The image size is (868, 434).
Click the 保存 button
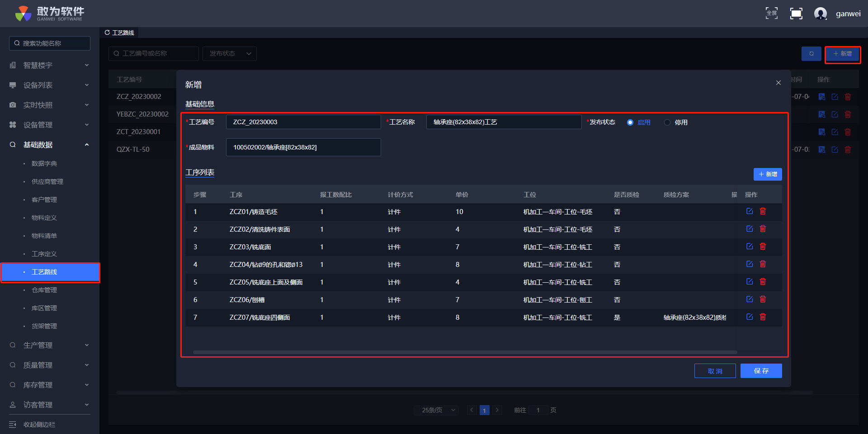tap(761, 371)
